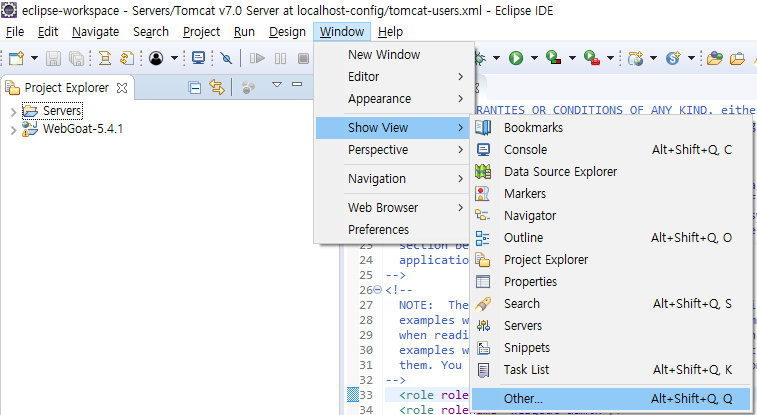The height and width of the screenshot is (415, 757).
Task: Click the Open Console toolbar icon
Action: [198, 58]
